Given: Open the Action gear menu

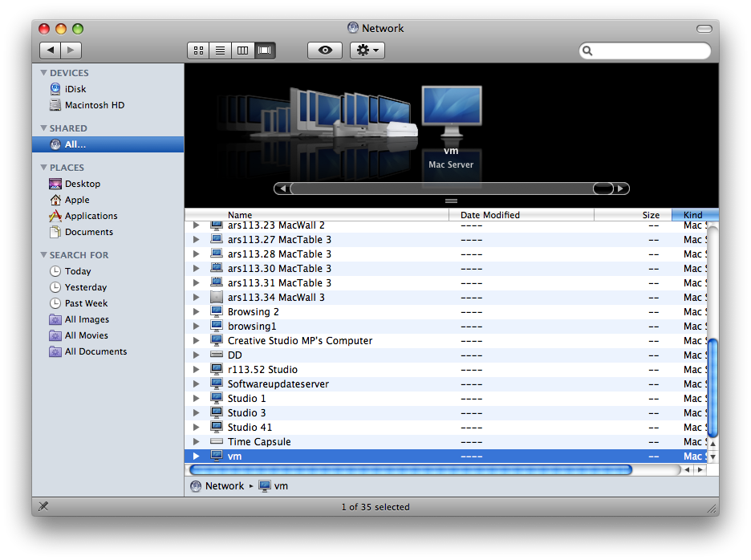Looking at the screenshot, I should [x=367, y=51].
